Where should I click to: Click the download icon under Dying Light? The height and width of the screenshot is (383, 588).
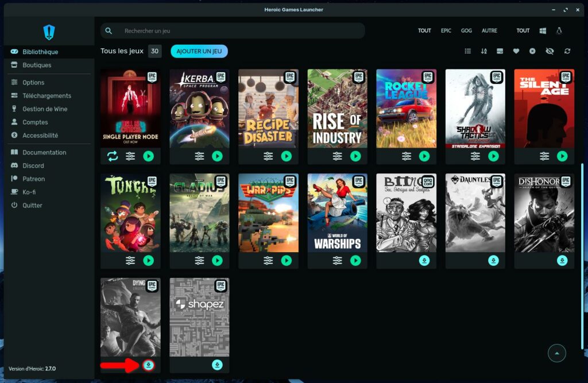(149, 365)
